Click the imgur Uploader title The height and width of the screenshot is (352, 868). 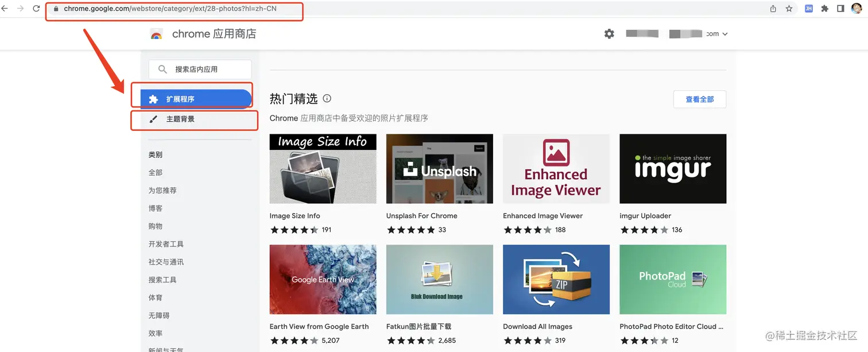click(645, 216)
